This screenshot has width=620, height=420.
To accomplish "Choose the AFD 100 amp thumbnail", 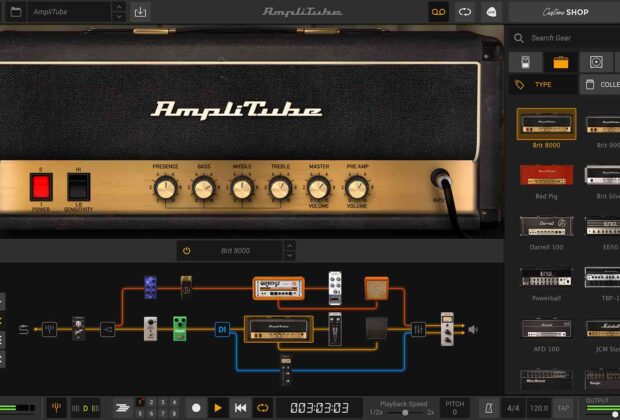I will [x=546, y=329].
